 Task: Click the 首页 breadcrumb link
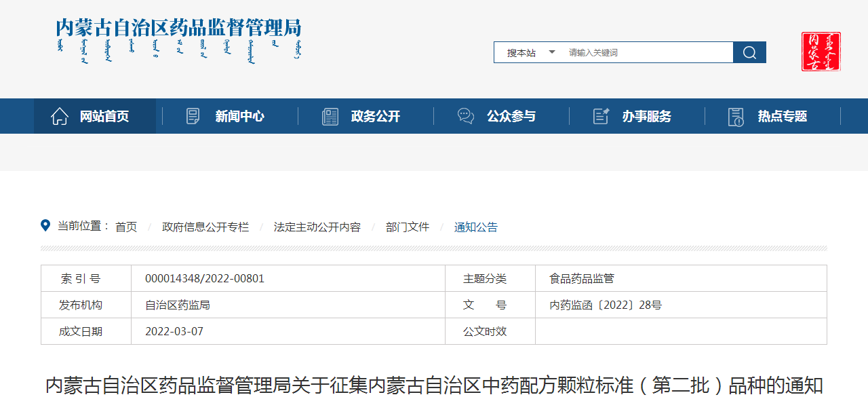(x=126, y=227)
